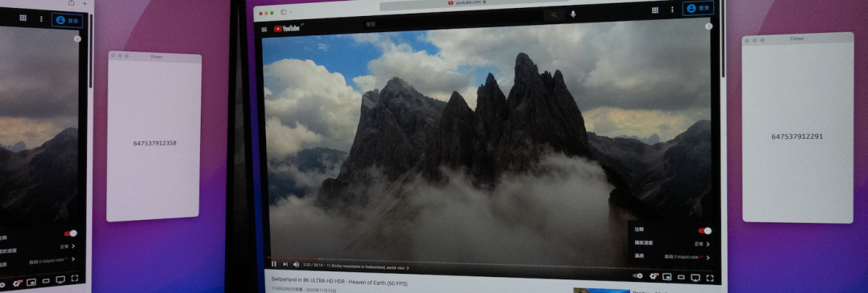868x293 pixels.
Task: Click settings gear on left monitor player
Action: click(18, 283)
